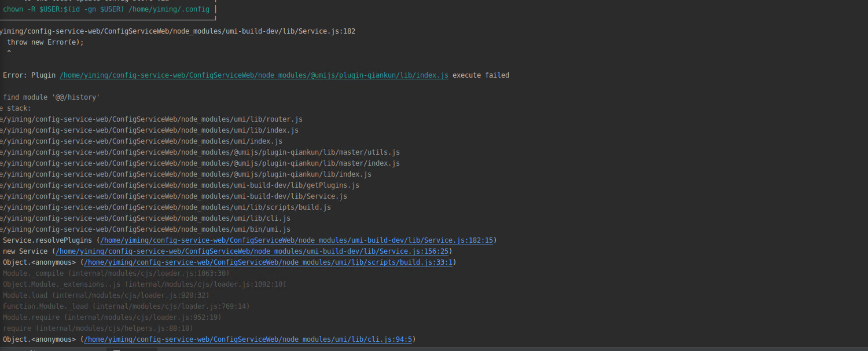Screen dimensions: 868x351
Task: Click the 'execute failed' text
Action: (481, 75)
